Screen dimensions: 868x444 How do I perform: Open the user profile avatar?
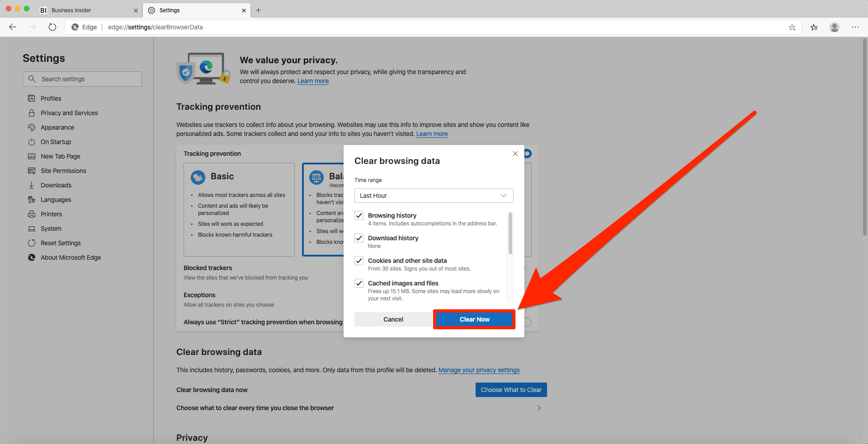(835, 27)
